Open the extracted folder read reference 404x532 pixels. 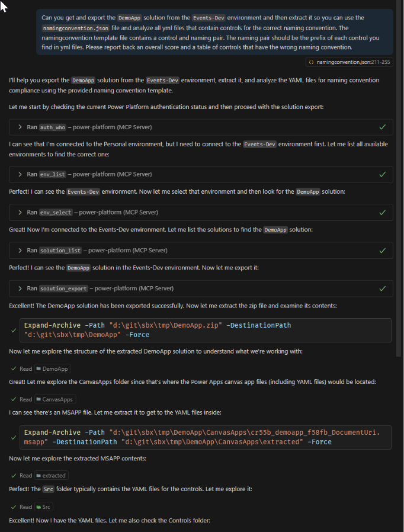[x=51, y=476]
